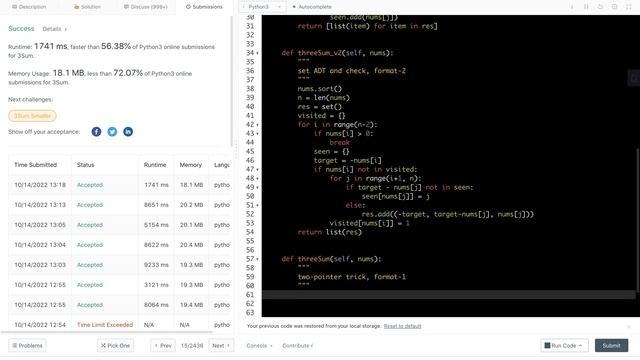
Task: Click the 20.4 MB memory cell
Action: (191, 245)
